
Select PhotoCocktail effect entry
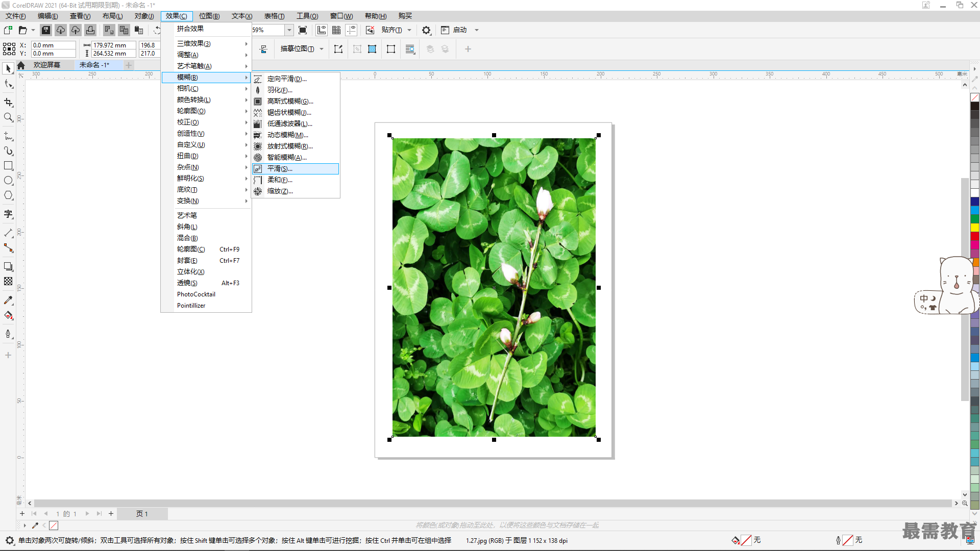(206, 294)
